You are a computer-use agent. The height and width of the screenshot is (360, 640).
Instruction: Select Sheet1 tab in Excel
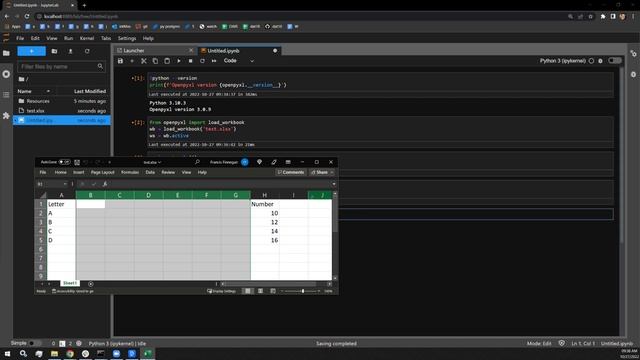[69, 283]
